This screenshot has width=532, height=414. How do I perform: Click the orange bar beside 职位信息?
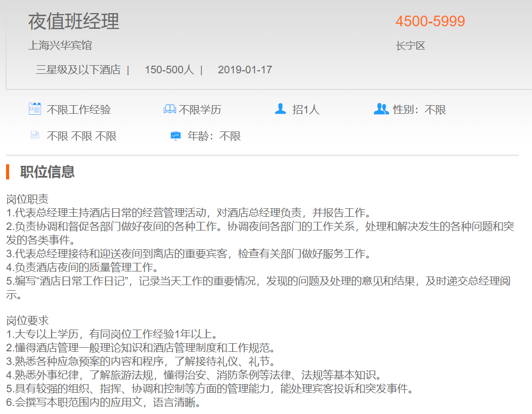point(8,172)
